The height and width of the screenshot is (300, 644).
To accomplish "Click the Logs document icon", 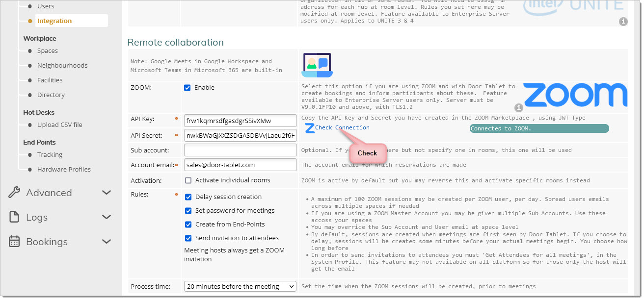I will click(14, 217).
